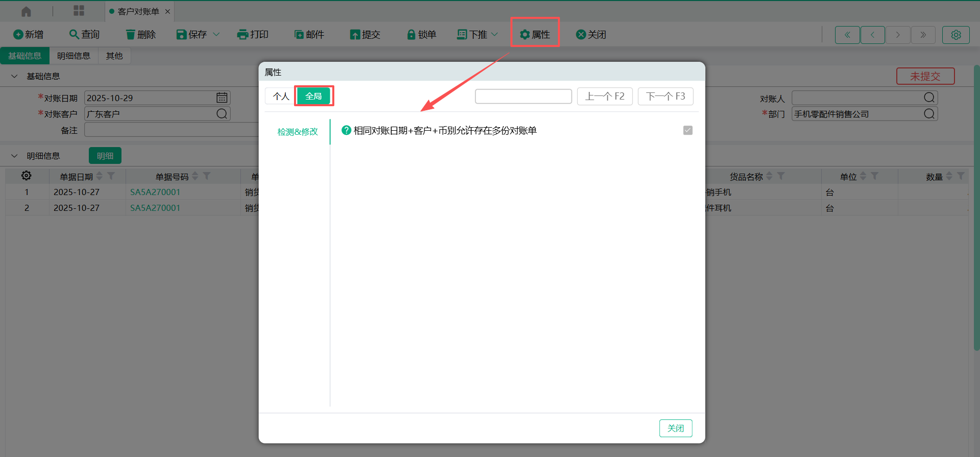Select the 检测&修改 category in dialog
The image size is (980, 457).
click(x=298, y=132)
